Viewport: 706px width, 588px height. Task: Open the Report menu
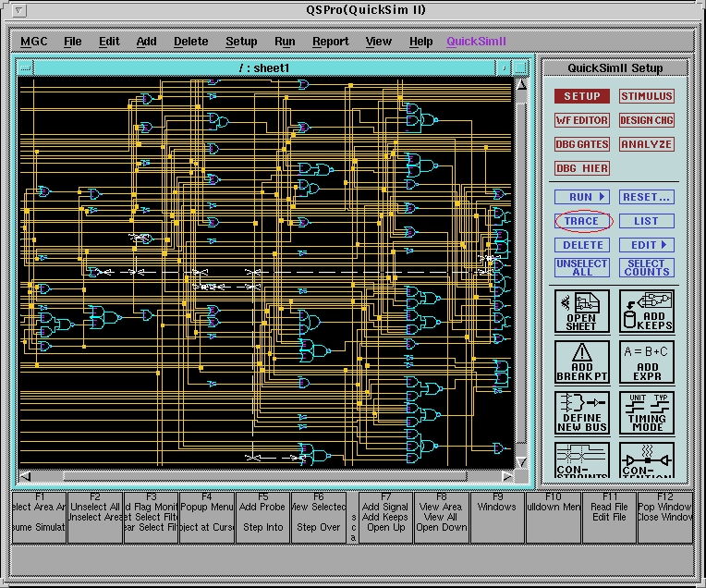pos(330,42)
